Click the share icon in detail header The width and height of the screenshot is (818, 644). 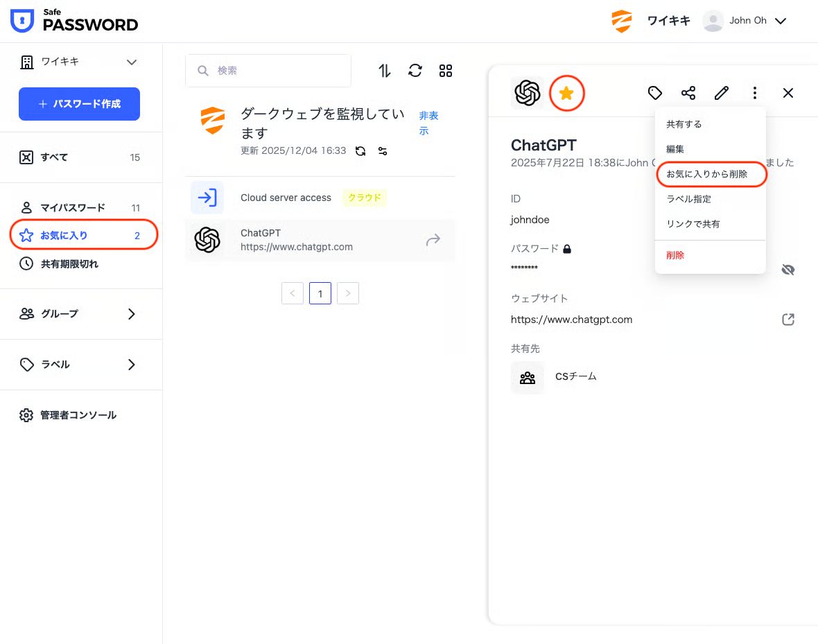pyautogui.click(x=688, y=93)
